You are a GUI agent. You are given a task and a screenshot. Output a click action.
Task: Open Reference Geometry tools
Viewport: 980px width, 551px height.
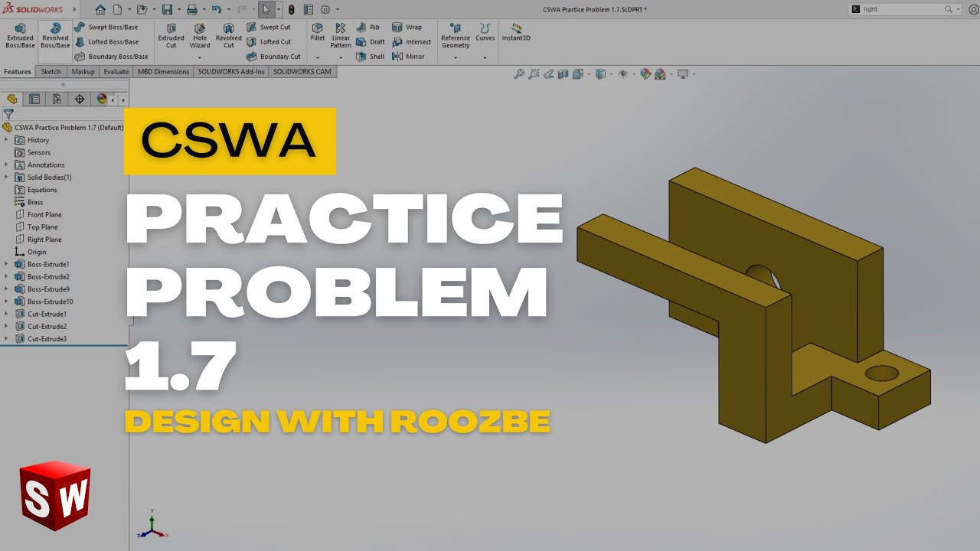tap(456, 36)
